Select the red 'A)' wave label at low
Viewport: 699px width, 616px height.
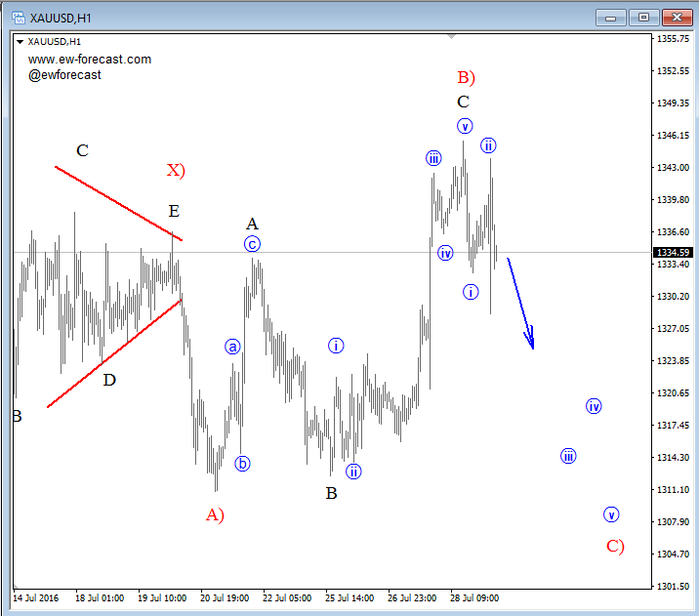(x=215, y=515)
